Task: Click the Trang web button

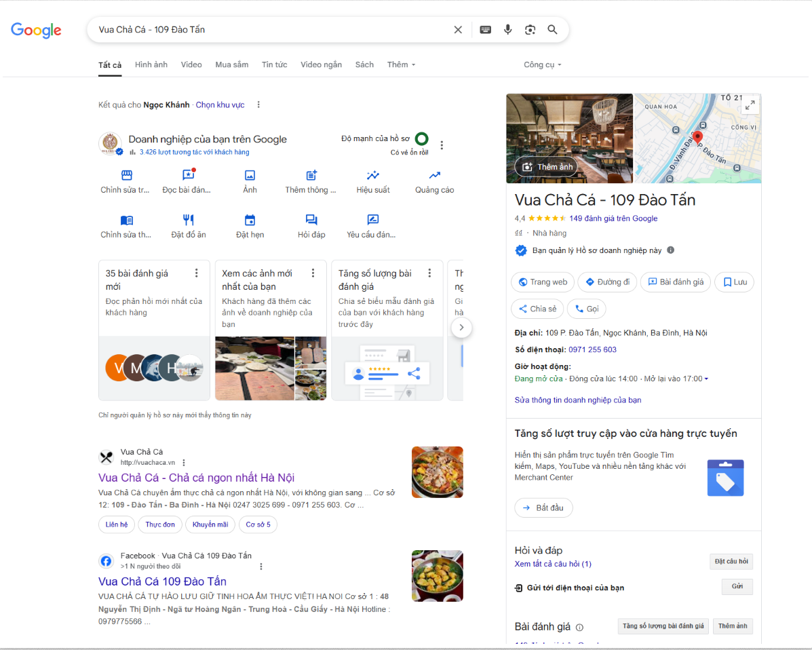Action: [x=543, y=282]
